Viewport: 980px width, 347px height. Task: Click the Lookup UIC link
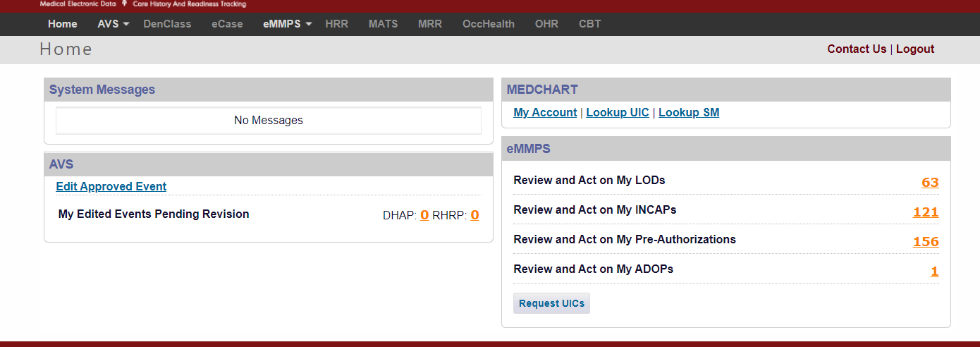[618, 113]
